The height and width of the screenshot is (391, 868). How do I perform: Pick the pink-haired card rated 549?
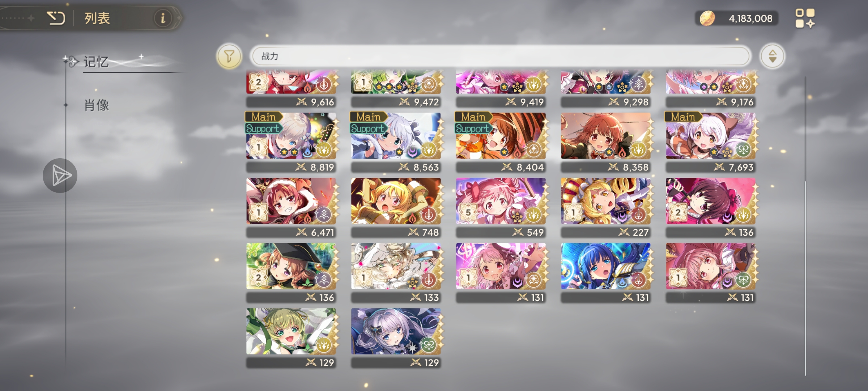(x=501, y=207)
